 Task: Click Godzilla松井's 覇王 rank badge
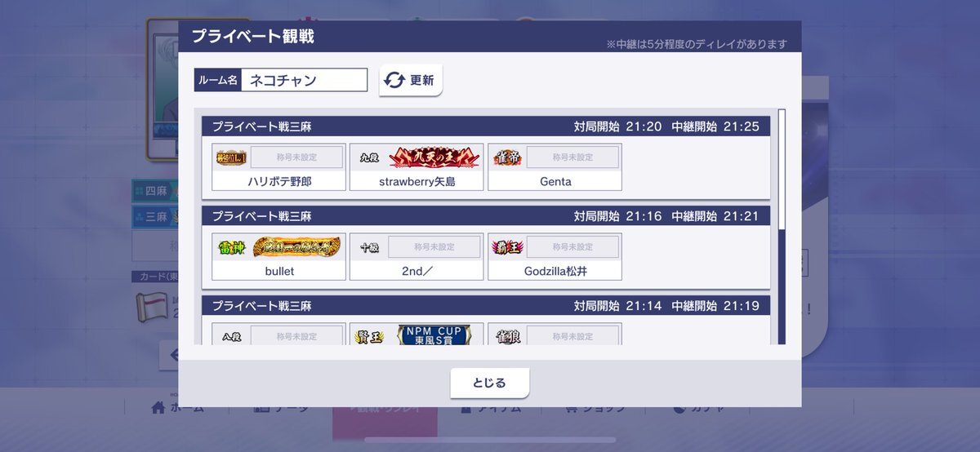coord(507,247)
